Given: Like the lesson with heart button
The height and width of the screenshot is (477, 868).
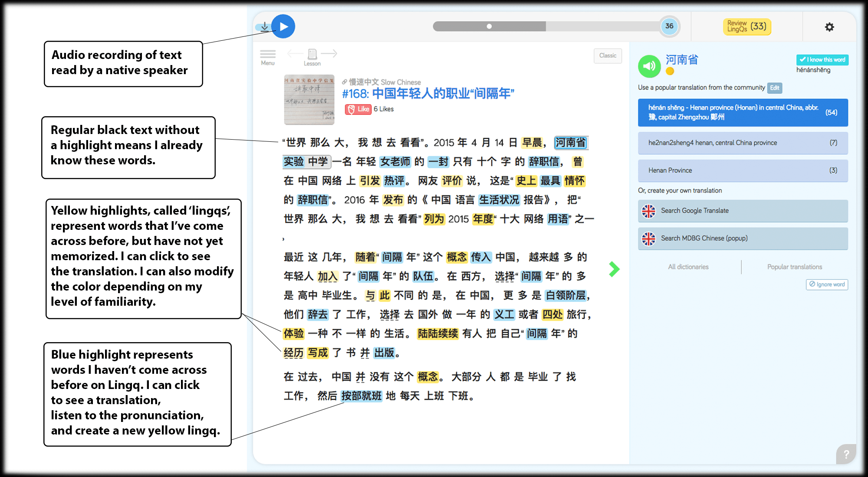Looking at the screenshot, I should tap(358, 109).
